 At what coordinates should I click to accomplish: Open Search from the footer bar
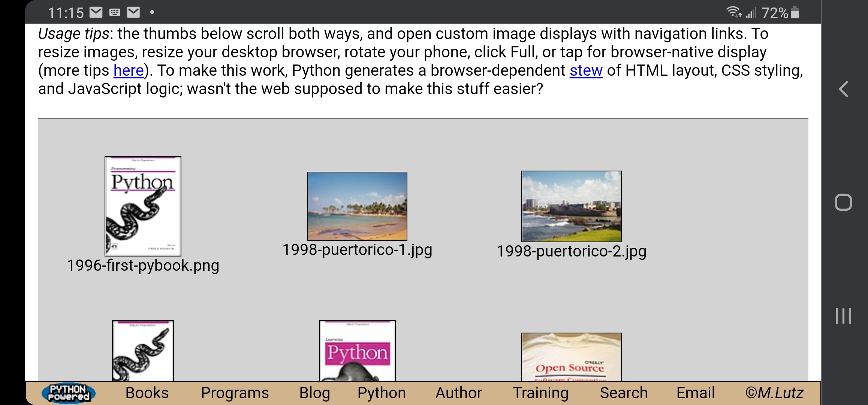pyautogui.click(x=624, y=393)
